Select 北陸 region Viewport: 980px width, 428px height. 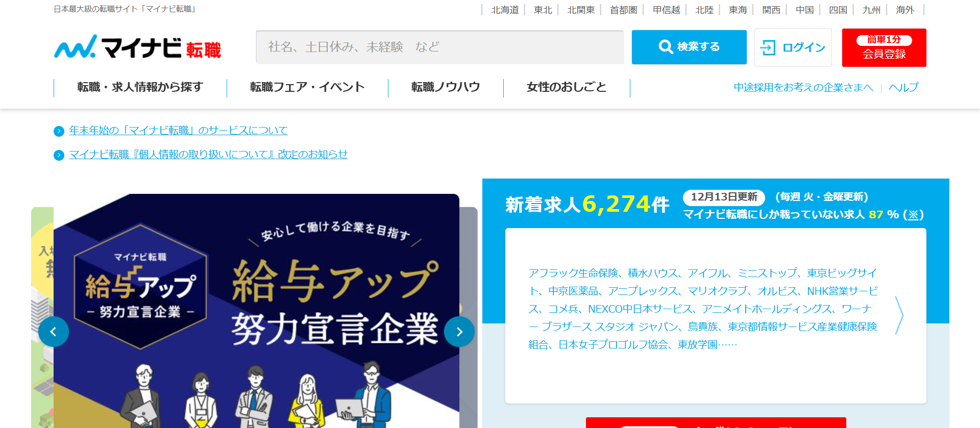coord(704,10)
